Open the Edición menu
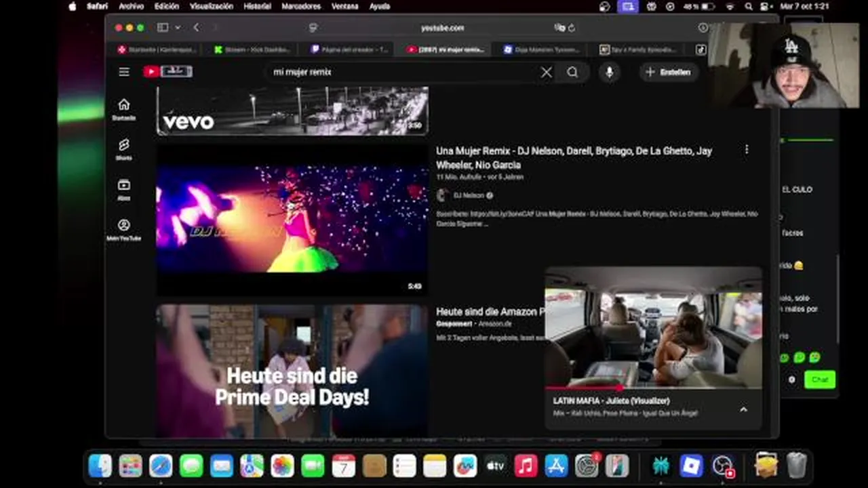The height and width of the screenshot is (488, 868). [x=167, y=6]
